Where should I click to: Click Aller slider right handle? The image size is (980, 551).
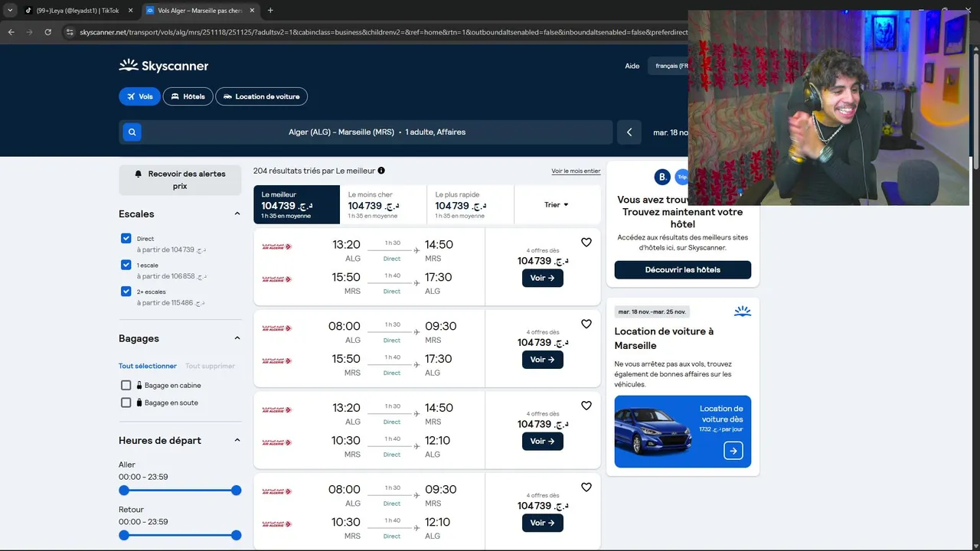(237, 491)
